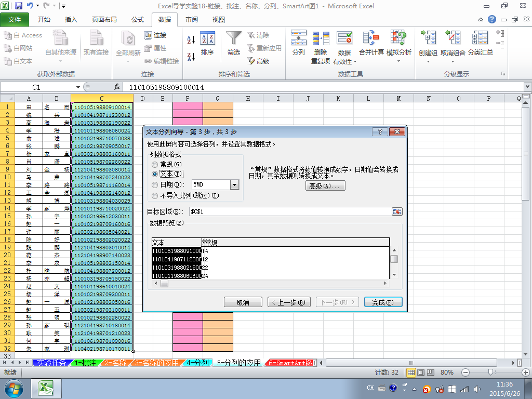This screenshot has width=532, height=399.
Task: Expand the Name Box dropdown arrow
Action: (78, 87)
